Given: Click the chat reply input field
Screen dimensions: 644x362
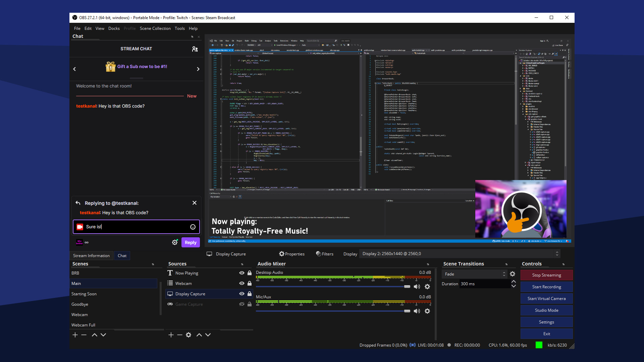Looking at the screenshot, I should (136, 227).
